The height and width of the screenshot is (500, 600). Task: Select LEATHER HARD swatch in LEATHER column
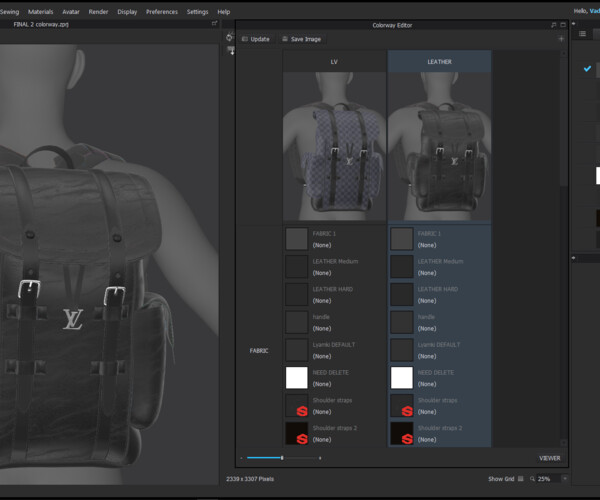click(402, 294)
